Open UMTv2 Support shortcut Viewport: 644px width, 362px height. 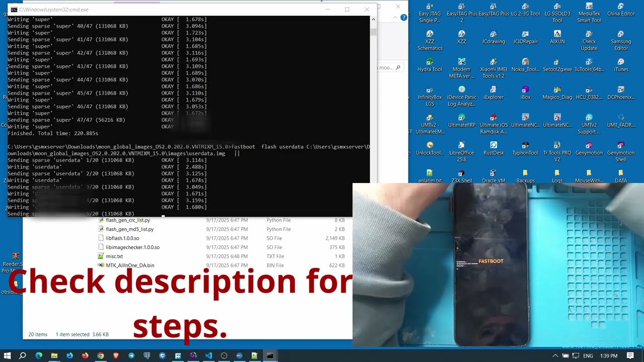[x=589, y=124]
